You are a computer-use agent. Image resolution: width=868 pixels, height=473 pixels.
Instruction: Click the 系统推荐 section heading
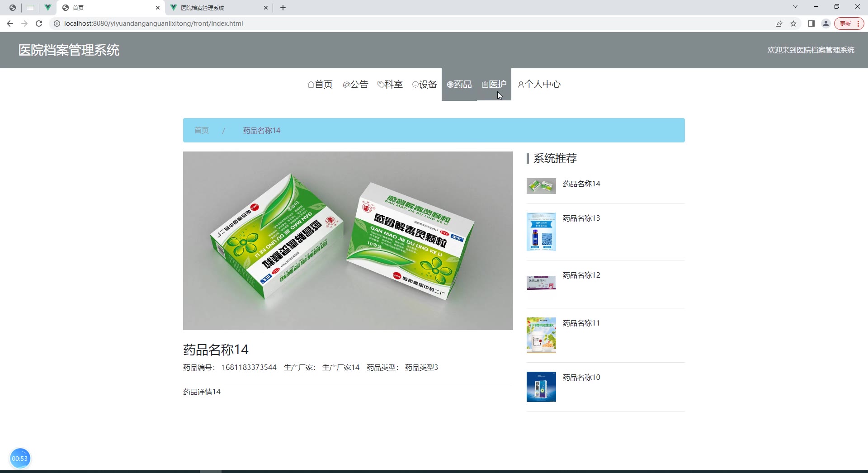(555, 158)
